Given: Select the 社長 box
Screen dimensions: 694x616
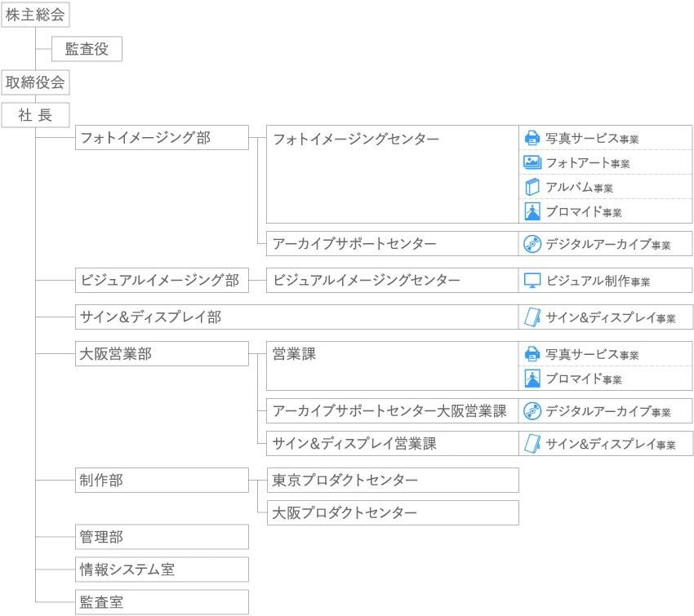Looking at the screenshot, I should click(x=35, y=115).
